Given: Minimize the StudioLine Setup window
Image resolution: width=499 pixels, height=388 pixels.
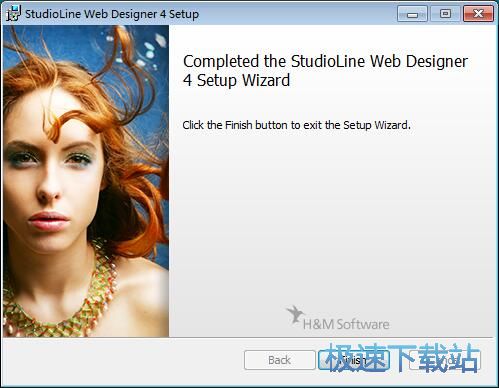Looking at the screenshot, I should pyautogui.click(x=412, y=14).
